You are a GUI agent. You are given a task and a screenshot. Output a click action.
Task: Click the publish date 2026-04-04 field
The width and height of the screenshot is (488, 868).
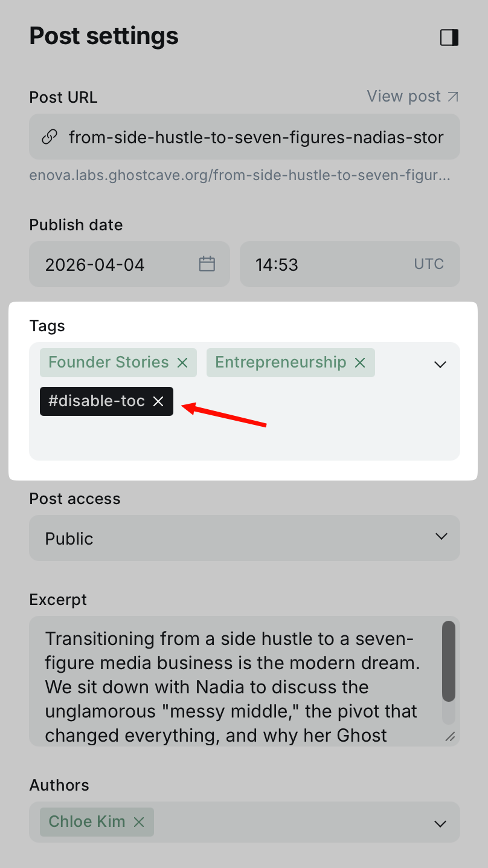coord(115,264)
